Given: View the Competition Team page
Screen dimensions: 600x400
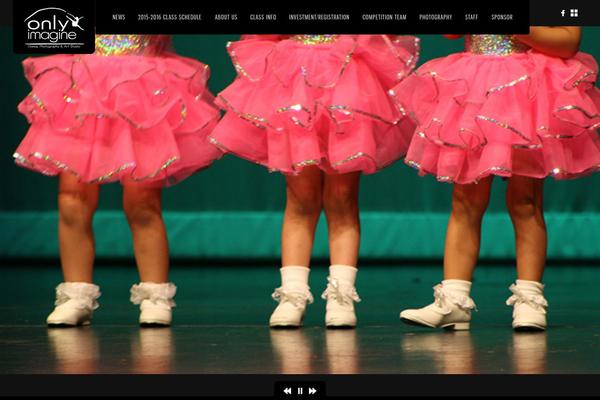Looking at the screenshot, I should pos(384,17).
